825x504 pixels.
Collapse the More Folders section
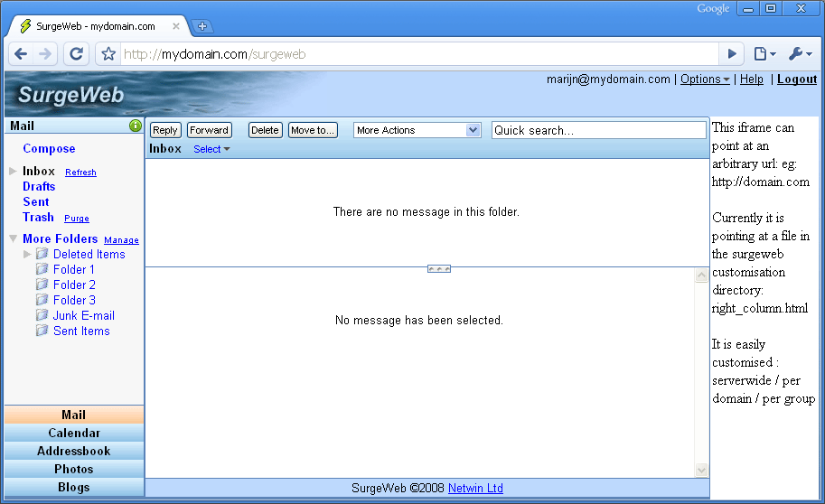point(13,238)
